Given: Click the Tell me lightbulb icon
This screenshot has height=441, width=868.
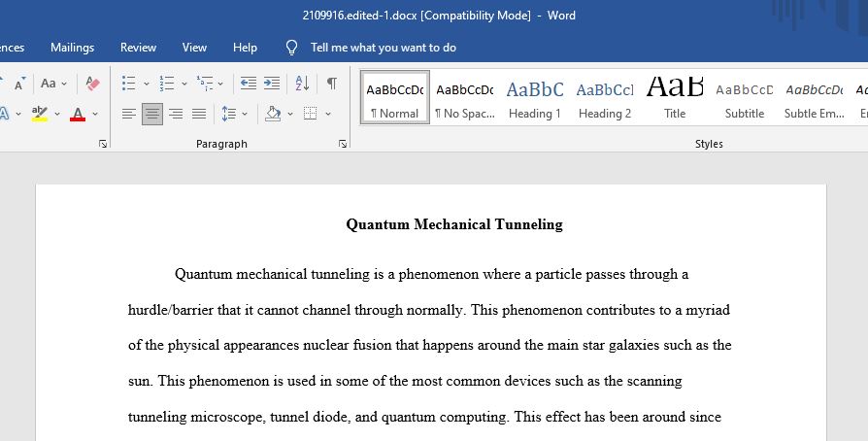Looking at the screenshot, I should coord(291,48).
